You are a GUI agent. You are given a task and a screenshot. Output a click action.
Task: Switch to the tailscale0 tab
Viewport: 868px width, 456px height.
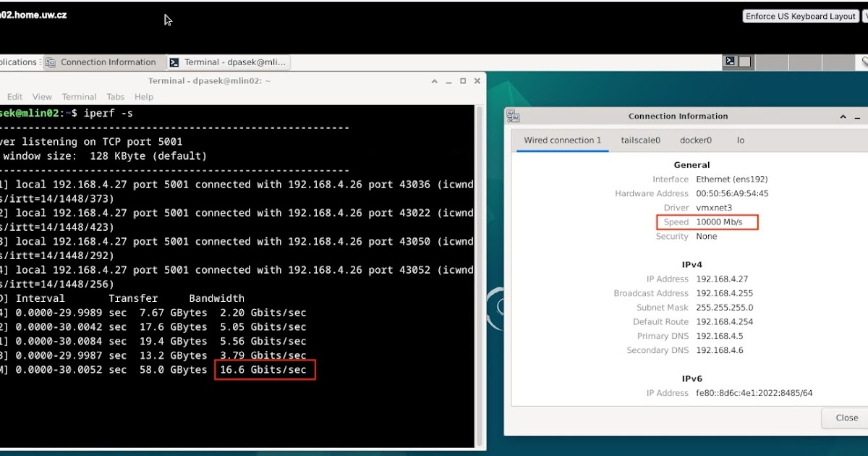(x=640, y=140)
